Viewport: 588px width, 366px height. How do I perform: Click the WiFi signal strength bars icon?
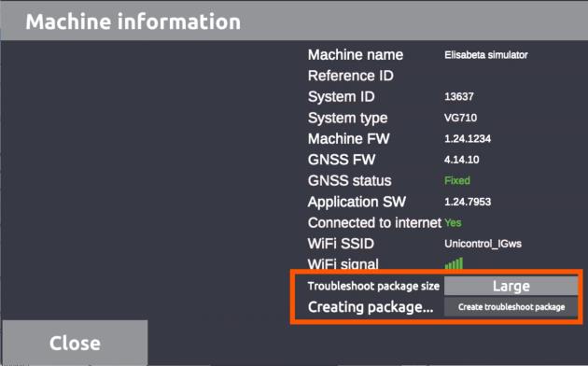coord(454,263)
